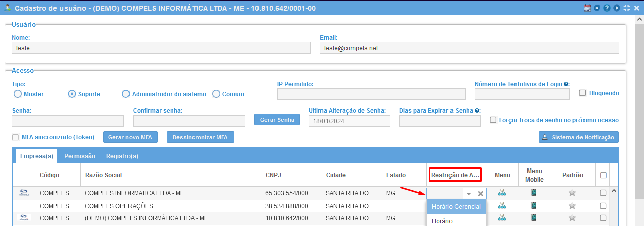
Task: Click the Senha field
Action: [68, 121]
